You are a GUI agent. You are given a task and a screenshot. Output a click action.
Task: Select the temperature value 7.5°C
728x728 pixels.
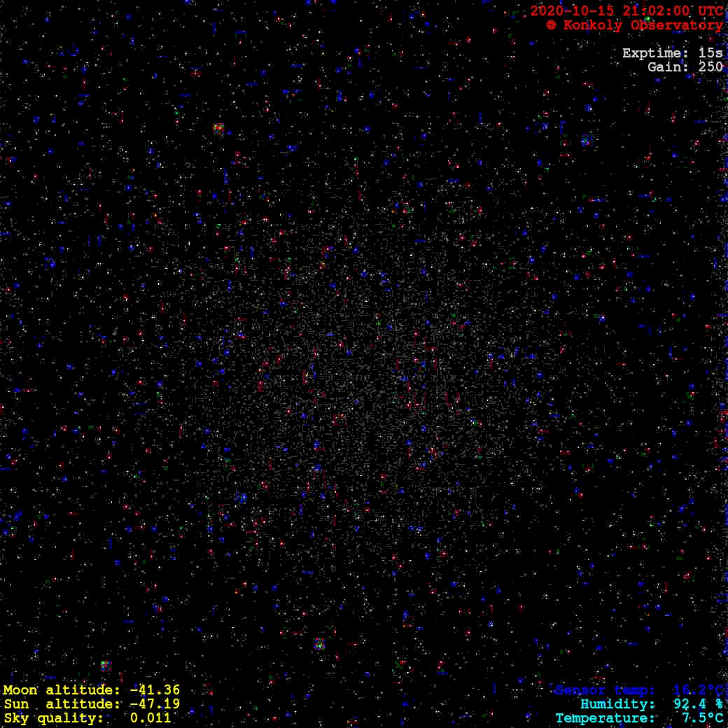[702, 718]
